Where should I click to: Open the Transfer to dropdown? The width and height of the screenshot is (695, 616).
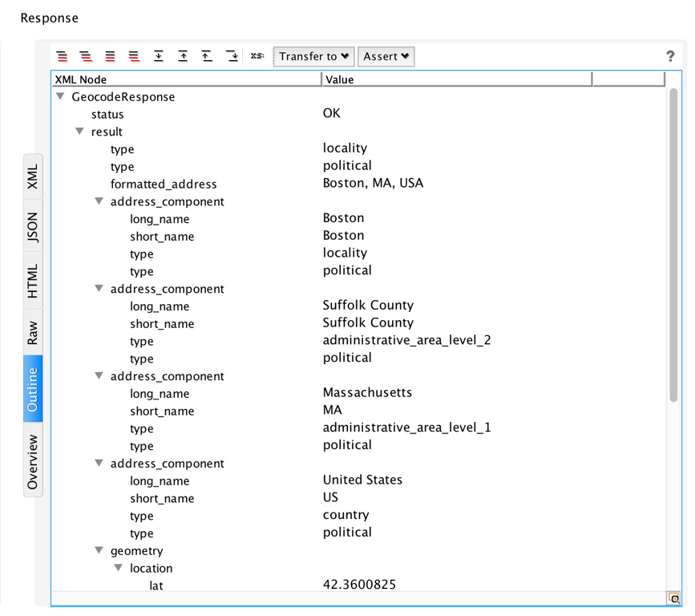pyautogui.click(x=313, y=56)
